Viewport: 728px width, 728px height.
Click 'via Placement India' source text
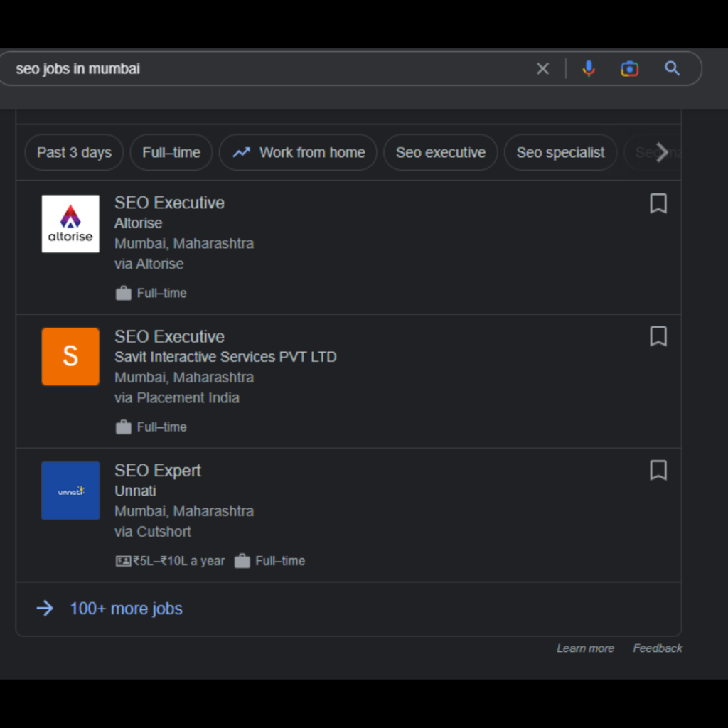(x=177, y=398)
